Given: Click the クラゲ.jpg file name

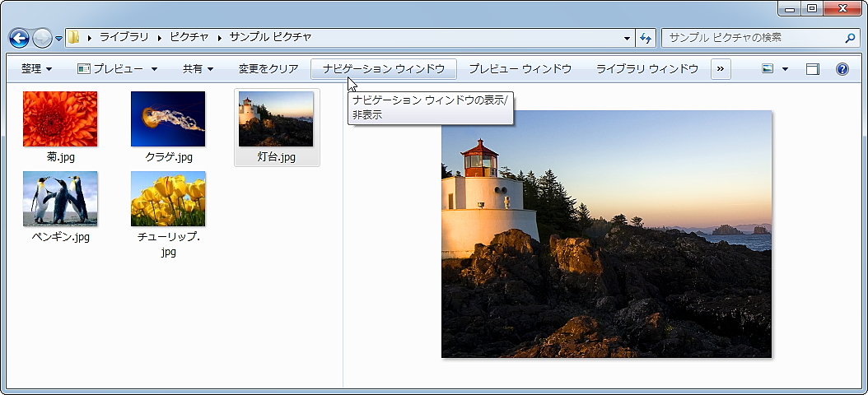Looking at the screenshot, I should coord(169,157).
